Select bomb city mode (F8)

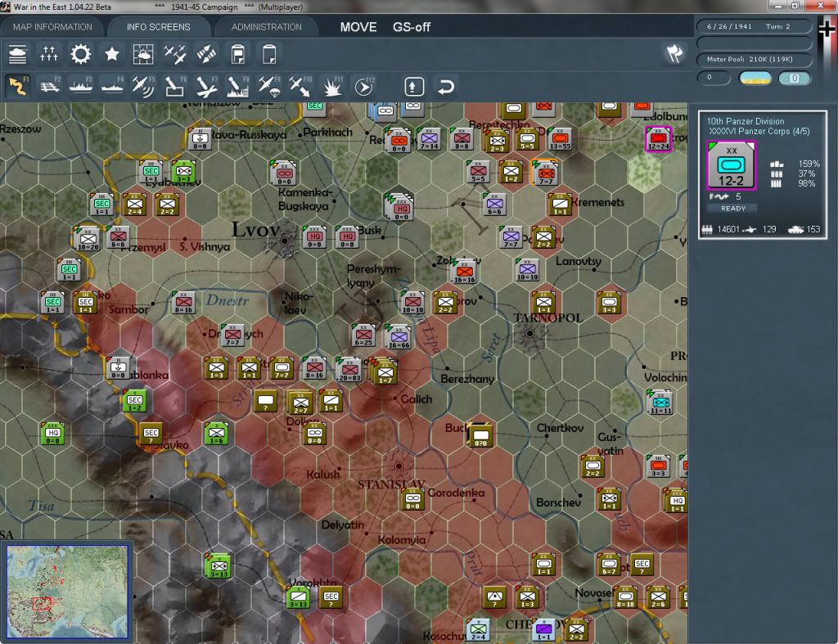(238, 86)
